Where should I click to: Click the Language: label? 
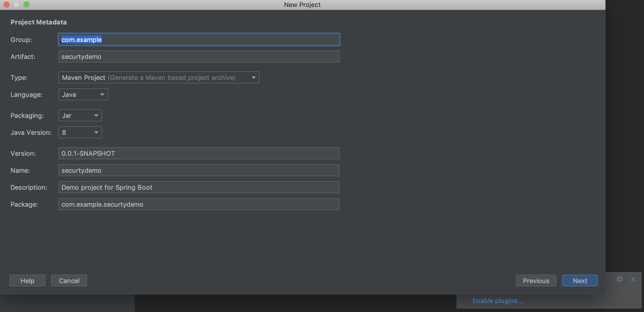click(x=26, y=95)
